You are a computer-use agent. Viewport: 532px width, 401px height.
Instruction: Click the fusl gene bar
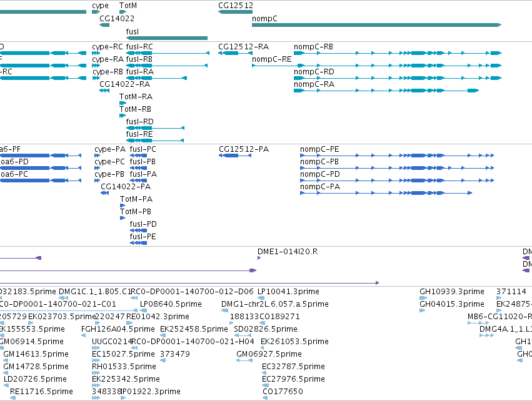166,38
